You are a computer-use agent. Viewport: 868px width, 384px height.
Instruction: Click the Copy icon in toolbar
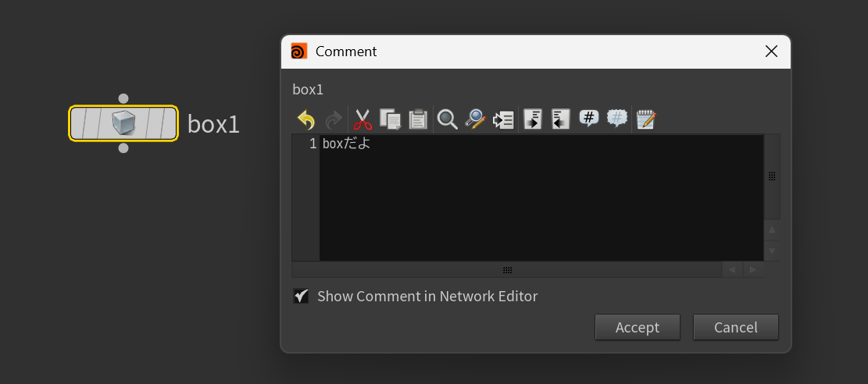(x=390, y=119)
